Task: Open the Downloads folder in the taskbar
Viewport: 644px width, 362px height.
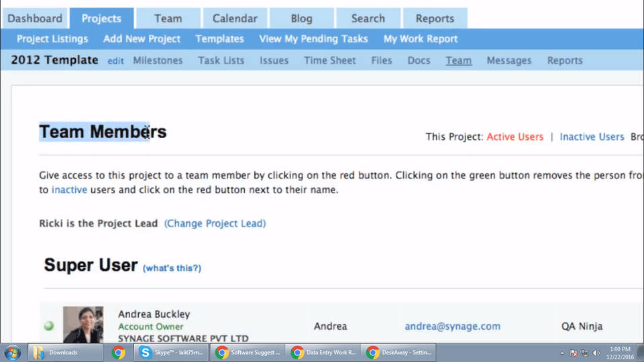Action: [x=64, y=353]
